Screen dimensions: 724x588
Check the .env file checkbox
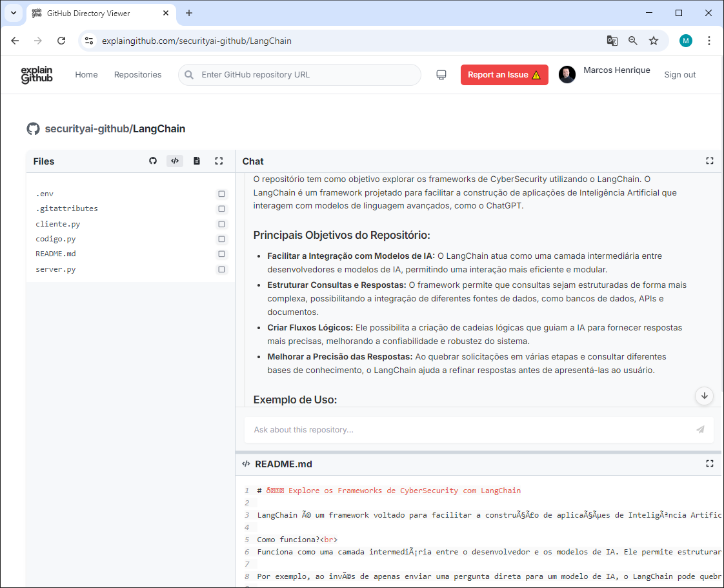coord(221,194)
